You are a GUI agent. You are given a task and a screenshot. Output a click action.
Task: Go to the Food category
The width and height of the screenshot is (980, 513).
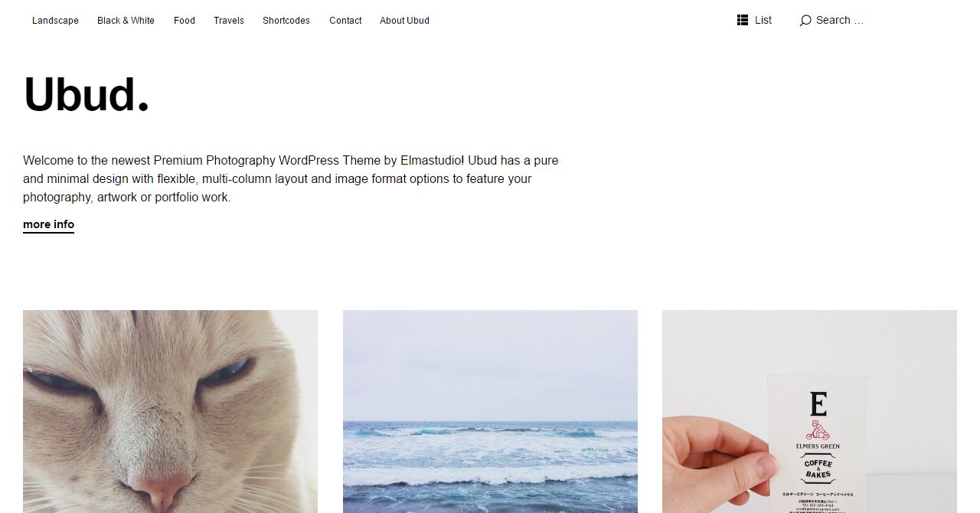point(185,21)
